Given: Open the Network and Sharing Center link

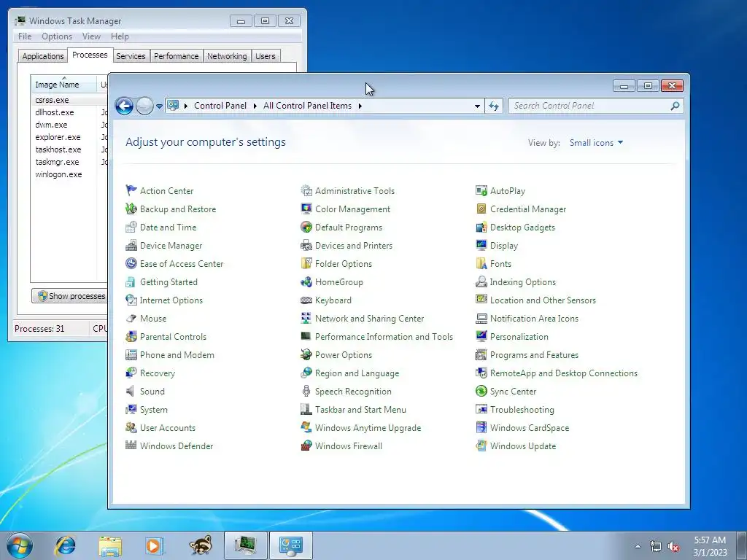Looking at the screenshot, I should click(369, 318).
